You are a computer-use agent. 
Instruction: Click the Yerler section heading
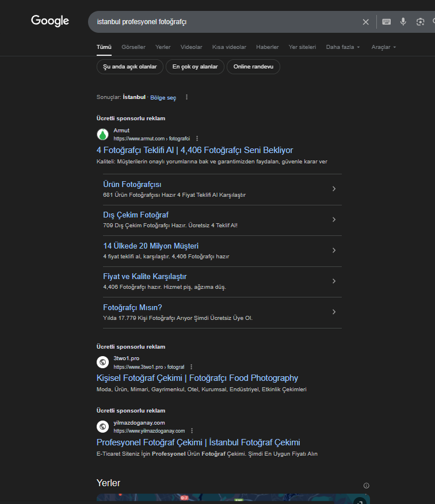pyautogui.click(x=108, y=483)
